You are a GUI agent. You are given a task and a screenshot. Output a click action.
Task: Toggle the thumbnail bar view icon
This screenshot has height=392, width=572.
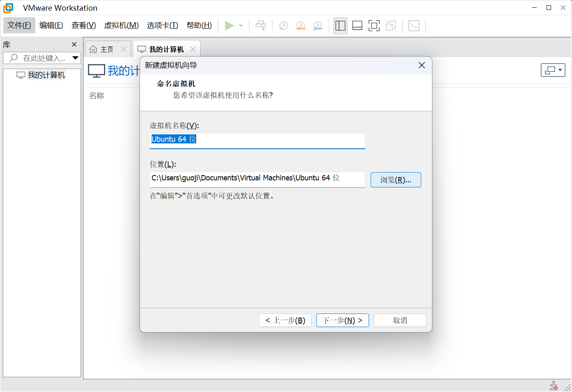tap(357, 25)
